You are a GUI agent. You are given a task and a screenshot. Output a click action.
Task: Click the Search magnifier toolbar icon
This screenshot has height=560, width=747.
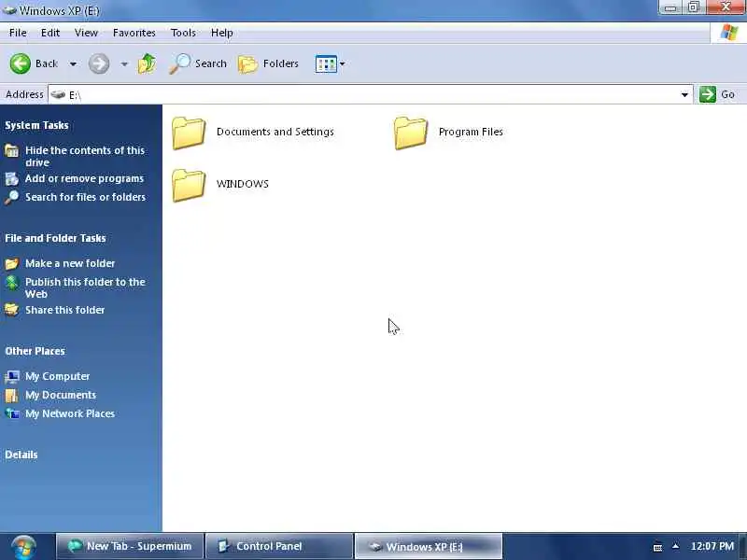[x=179, y=63]
